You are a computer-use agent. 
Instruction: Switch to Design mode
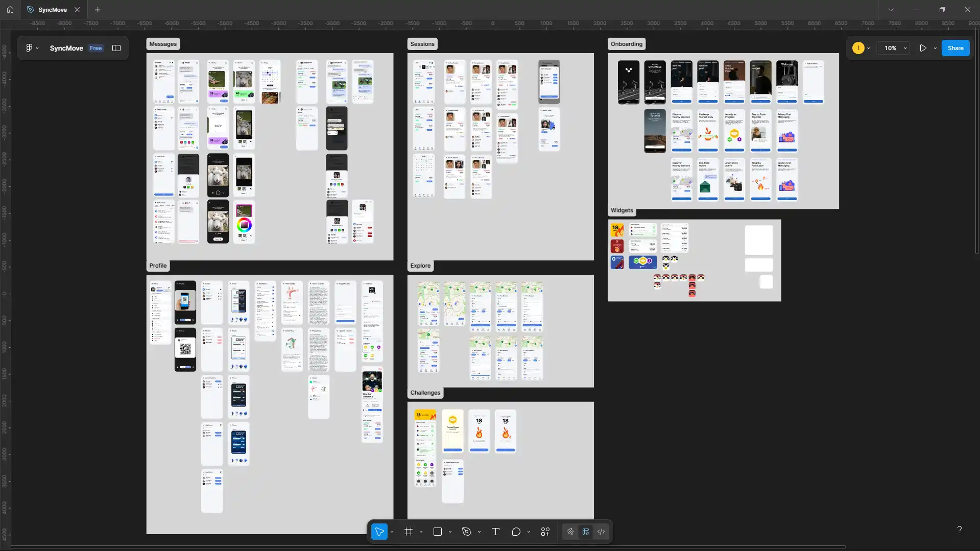(586, 532)
